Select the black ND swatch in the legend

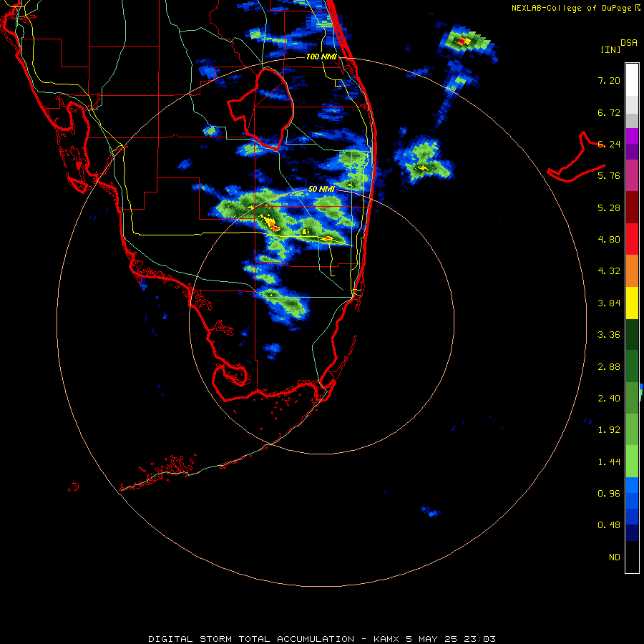(632, 557)
